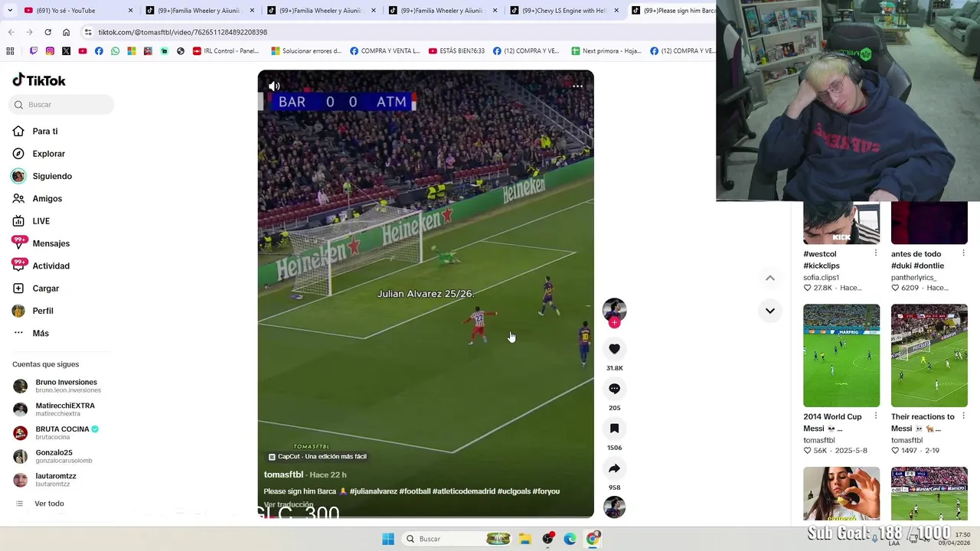Expand Ver todo followed accounts

49,504
